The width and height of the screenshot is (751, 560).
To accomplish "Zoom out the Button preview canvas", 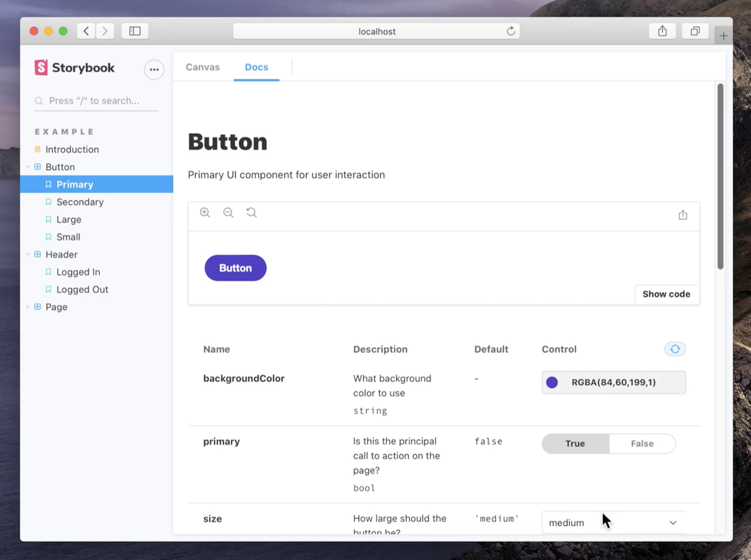I will (x=228, y=213).
